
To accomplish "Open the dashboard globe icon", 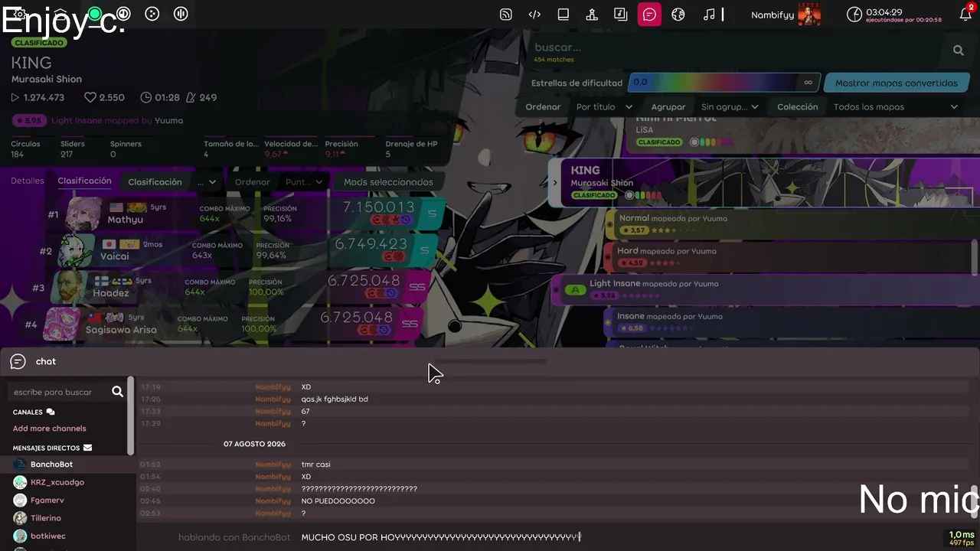I will pos(678,15).
